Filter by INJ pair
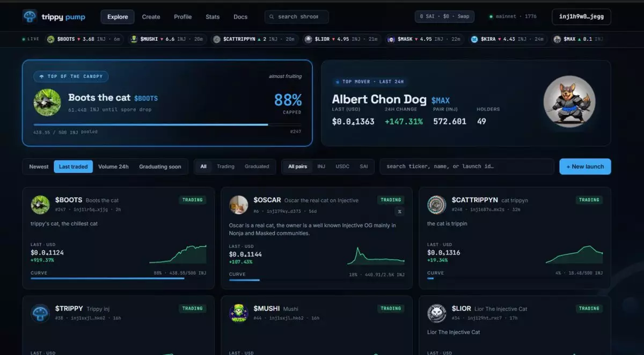644x355 pixels. point(321,166)
